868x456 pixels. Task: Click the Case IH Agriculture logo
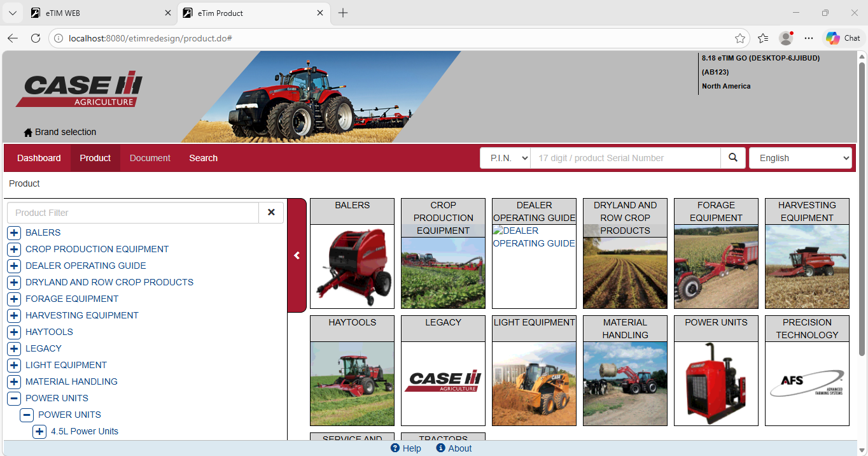(x=79, y=89)
